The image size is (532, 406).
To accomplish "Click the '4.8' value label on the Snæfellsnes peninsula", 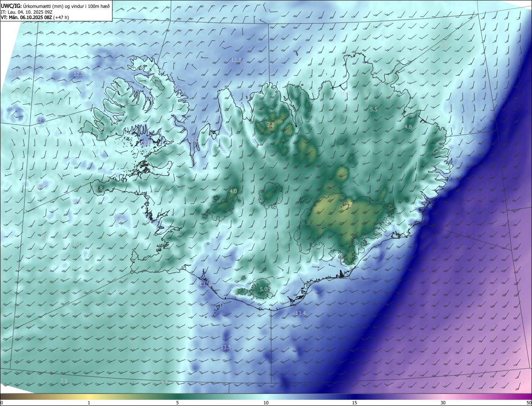I will [x=99, y=188].
